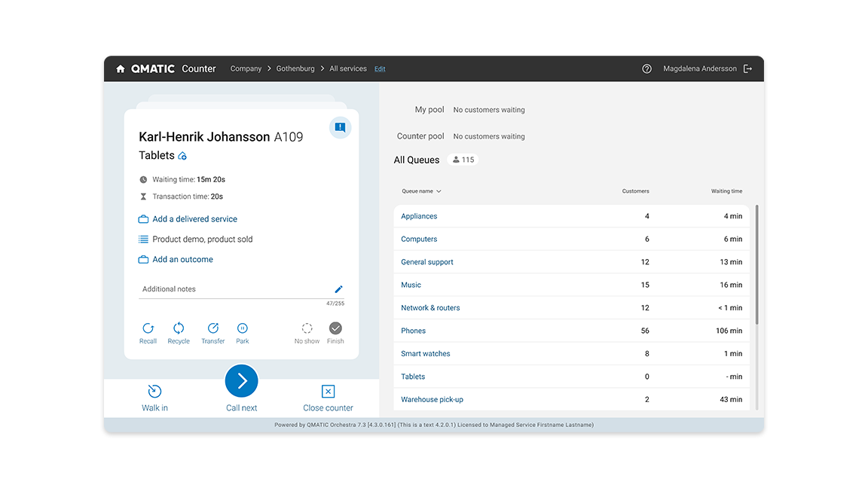Open Company breadcrumb
Image resolution: width=868 pixels, height=488 pixels.
[246, 69]
